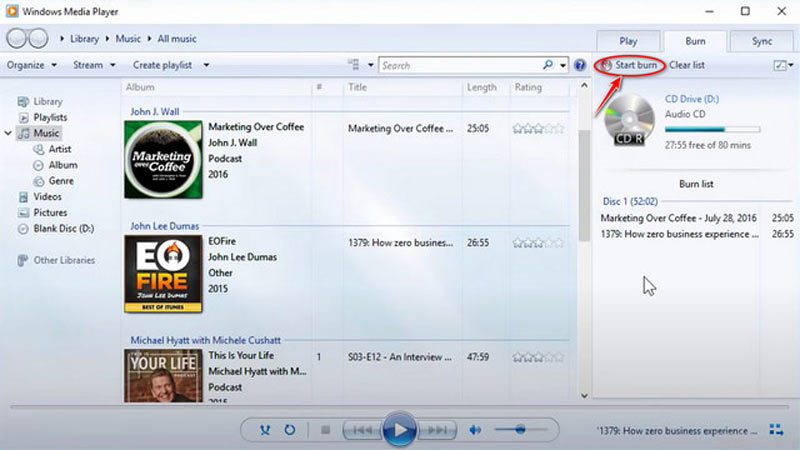The width and height of the screenshot is (800, 450).
Task: Sort by the Rating column header
Action: 528,87
